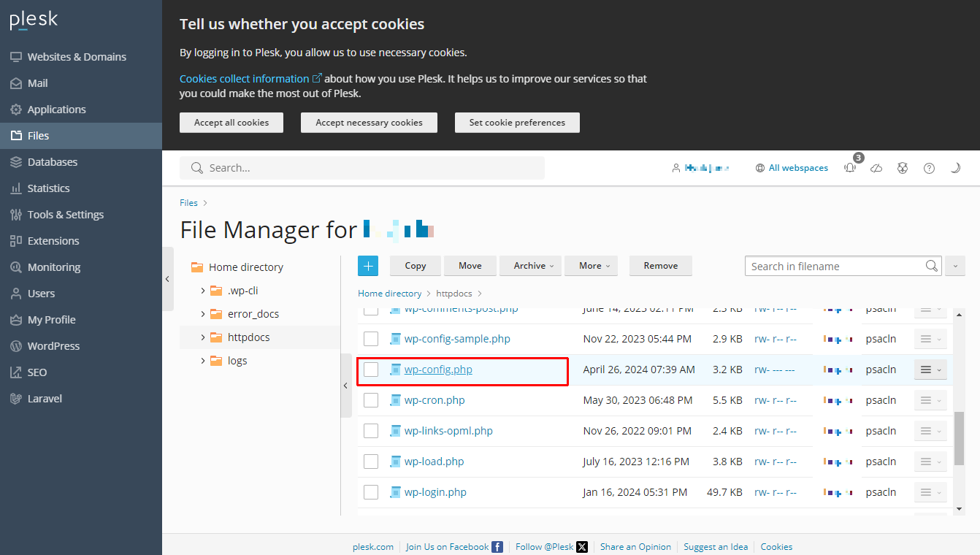Click the Facebook icon in footer

pos(497,546)
